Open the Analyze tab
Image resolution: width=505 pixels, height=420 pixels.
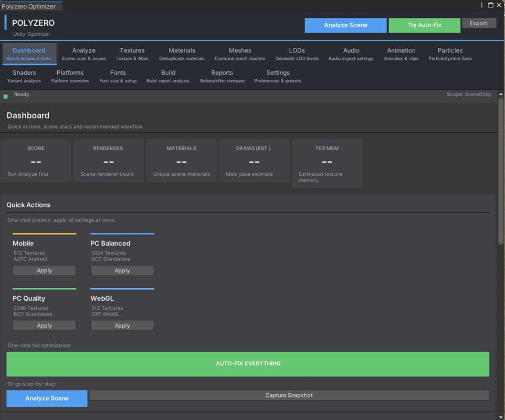click(84, 54)
